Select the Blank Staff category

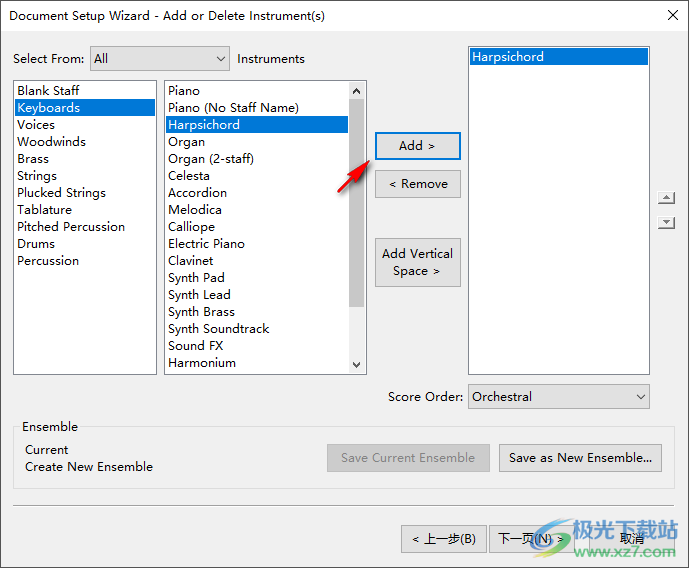click(48, 91)
